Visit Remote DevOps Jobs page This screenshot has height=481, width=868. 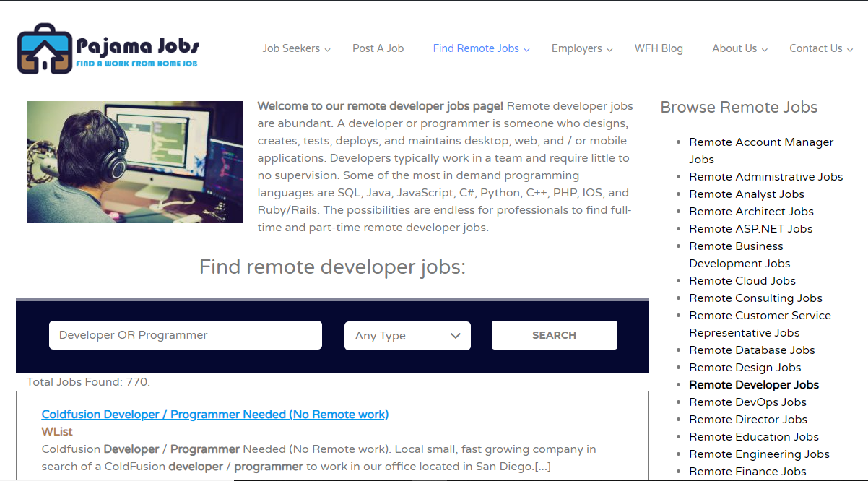(x=747, y=402)
